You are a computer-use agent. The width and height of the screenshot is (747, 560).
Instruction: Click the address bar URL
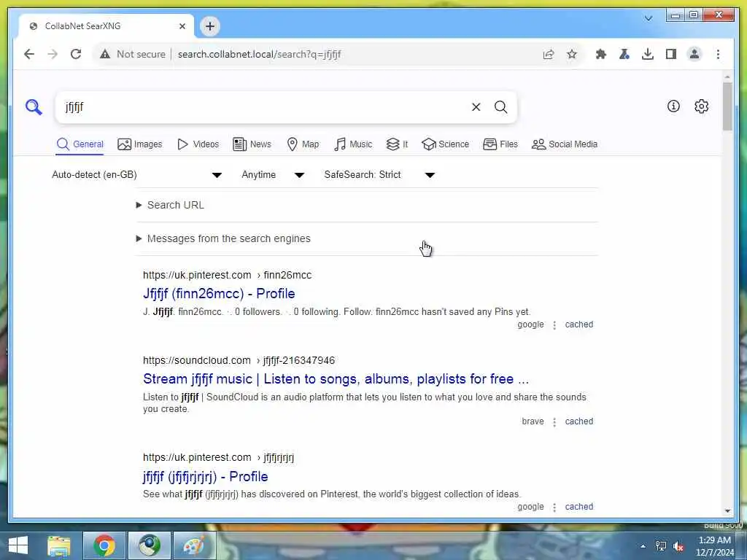click(259, 54)
